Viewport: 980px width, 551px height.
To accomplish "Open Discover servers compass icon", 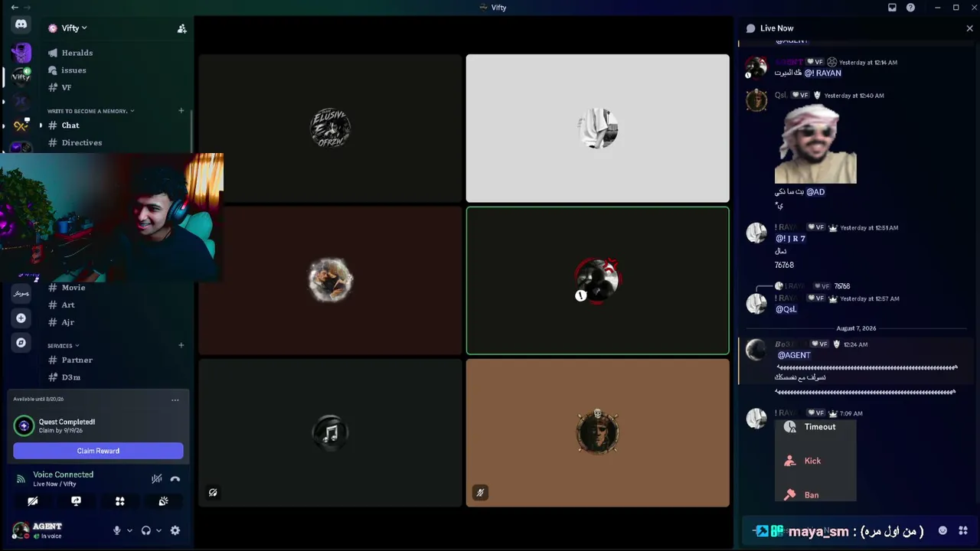I will click(x=21, y=343).
